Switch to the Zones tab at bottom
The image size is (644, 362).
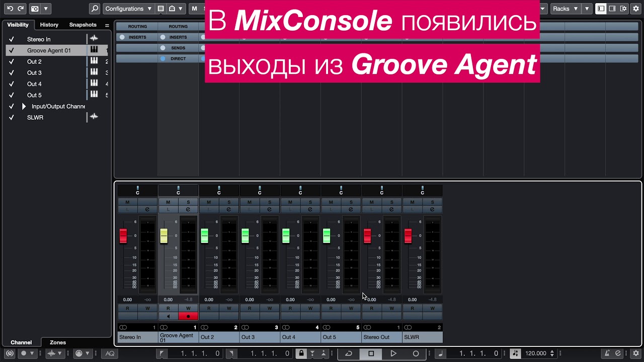(x=58, y=342)
